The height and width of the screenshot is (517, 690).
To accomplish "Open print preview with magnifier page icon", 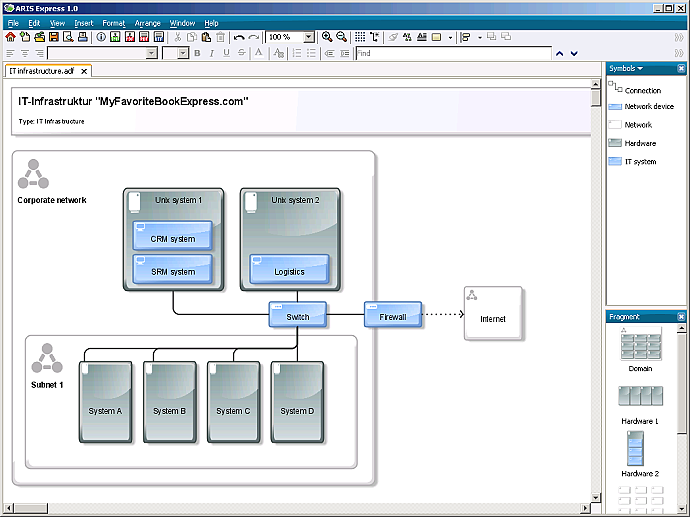I will pos(68,37).
